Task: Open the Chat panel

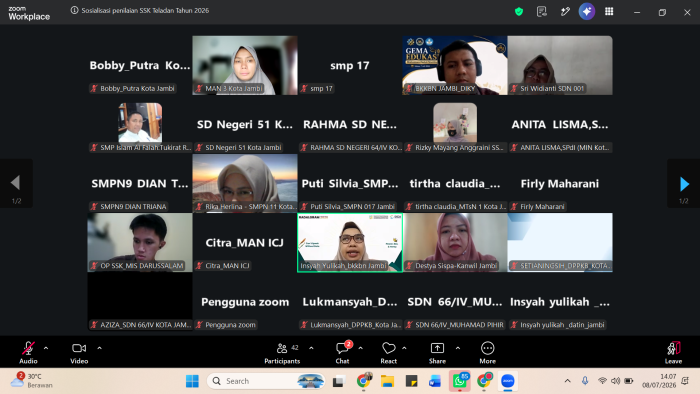Action: pos(342,353)
